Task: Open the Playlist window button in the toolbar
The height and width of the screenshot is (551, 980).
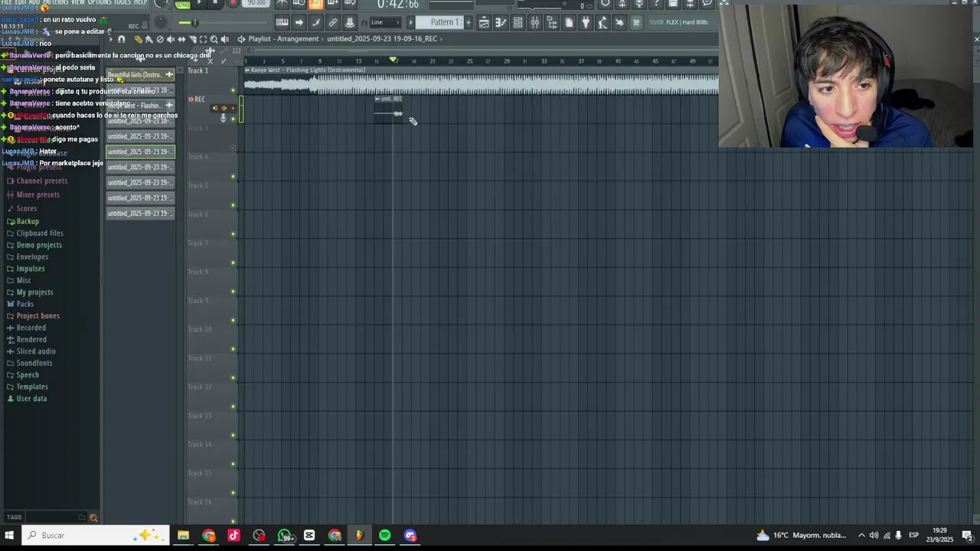Action: pos(484,22)
